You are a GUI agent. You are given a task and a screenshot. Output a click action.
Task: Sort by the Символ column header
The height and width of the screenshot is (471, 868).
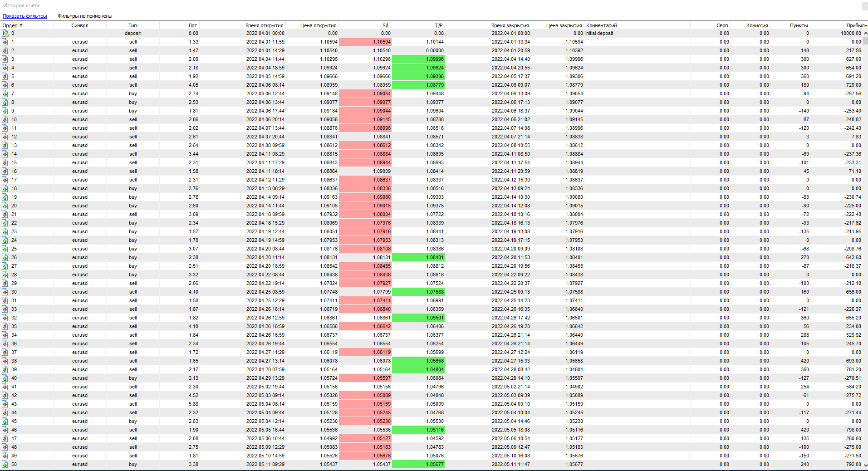coord(80,25)
